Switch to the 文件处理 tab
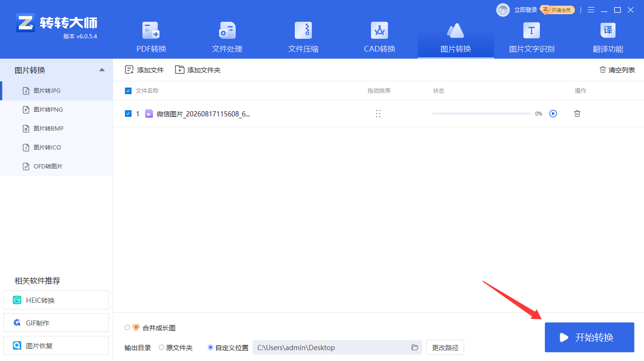 click(x=227, y=38)
